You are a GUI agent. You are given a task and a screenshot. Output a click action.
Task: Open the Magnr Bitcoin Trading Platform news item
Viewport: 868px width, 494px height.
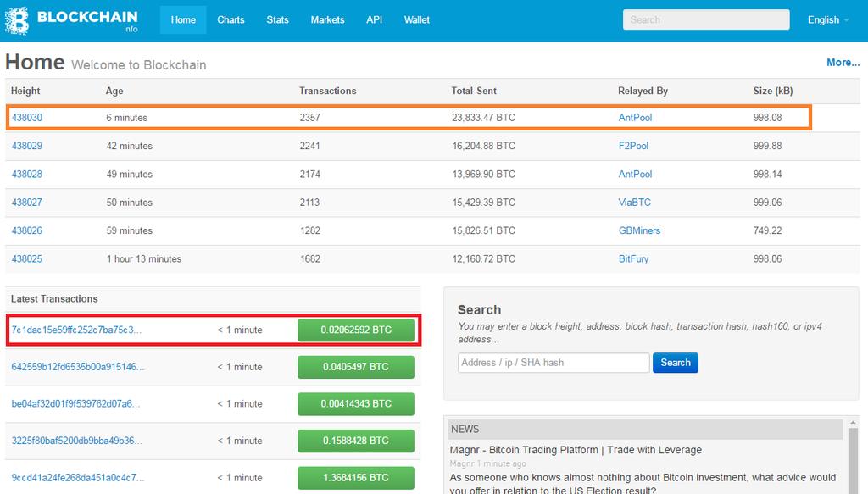pos(576,450)
